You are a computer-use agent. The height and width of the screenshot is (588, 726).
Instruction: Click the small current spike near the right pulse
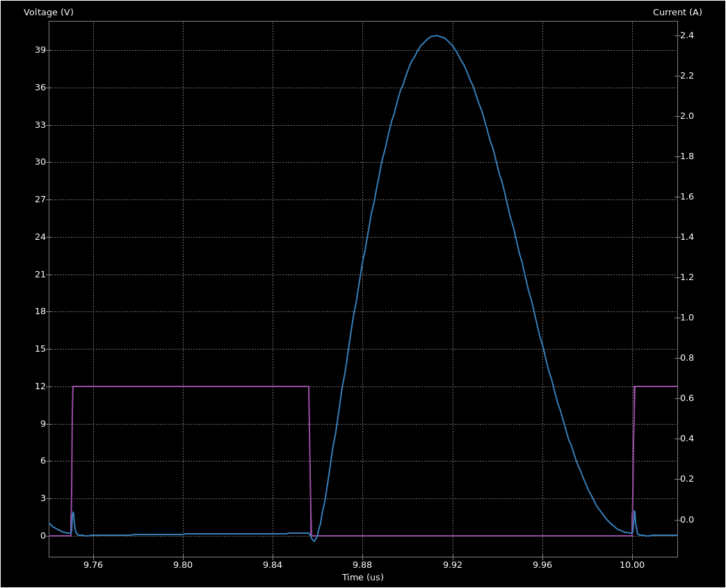[634, 512]
